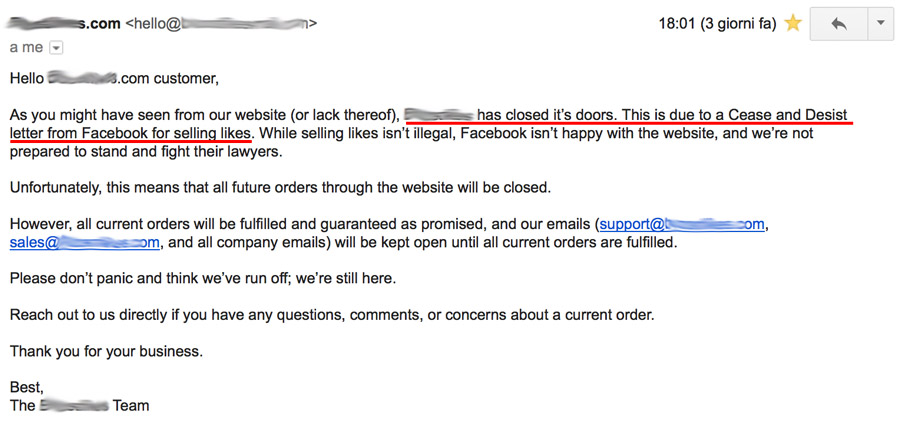Screen dimensions: 900x421
Task: Expand recipient details next to 'a me'
Action: pyautogui.click(x=56, y=47)
